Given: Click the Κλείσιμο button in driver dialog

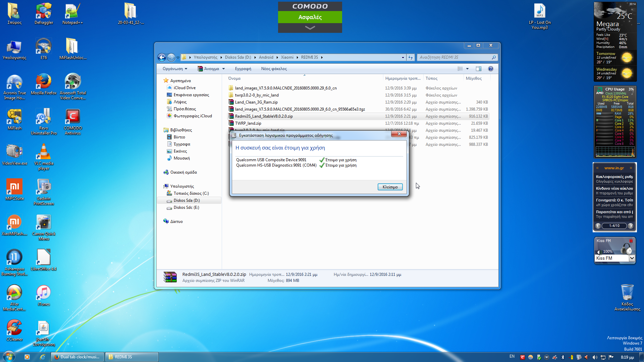Looking at the screenshot, I should tap(390, 187).
